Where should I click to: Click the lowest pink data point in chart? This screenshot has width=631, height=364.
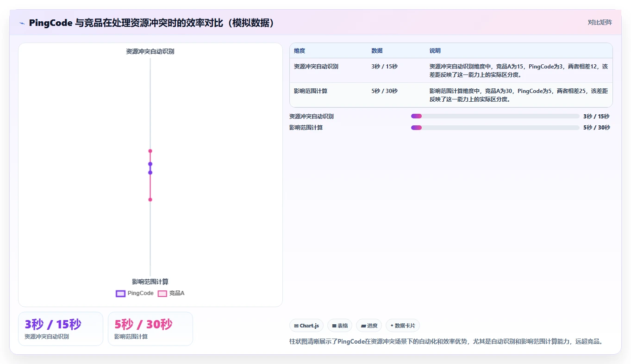tap(150, 199)
